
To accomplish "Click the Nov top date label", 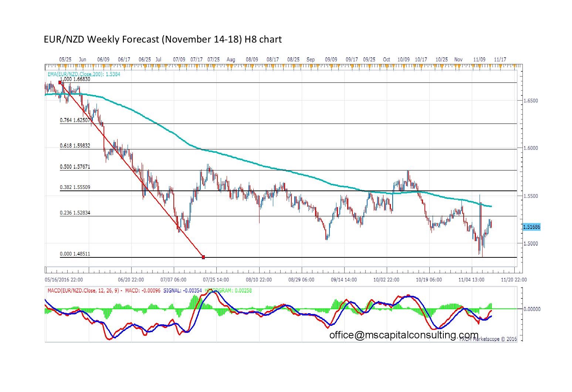I will point(458,59).
